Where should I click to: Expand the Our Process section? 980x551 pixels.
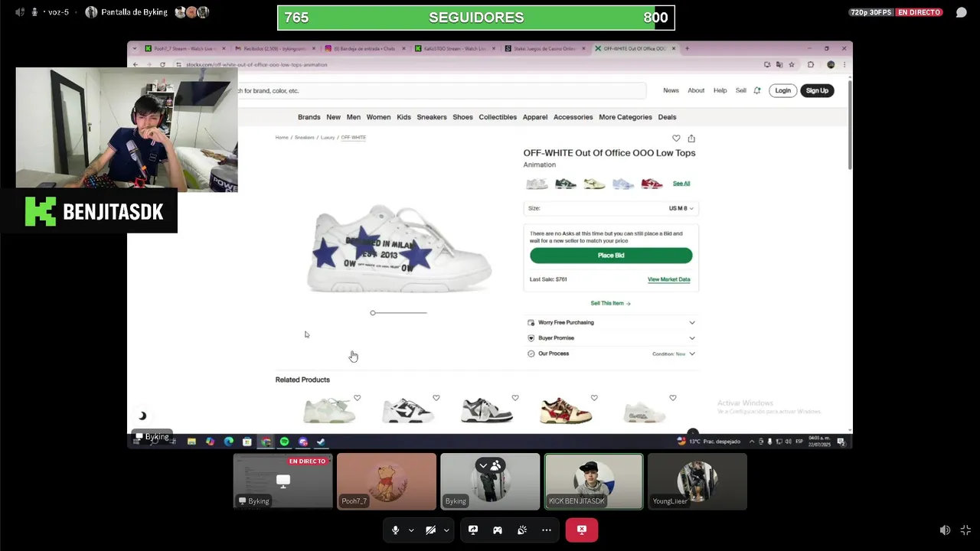tap(611, 354)
